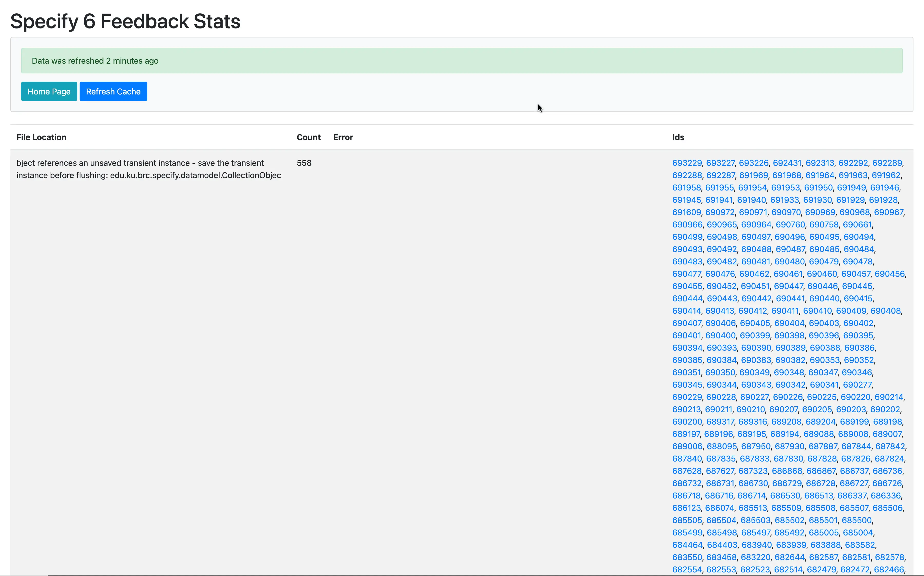
Task: Open feedback ID 693229 link
Action: point(687,163)
